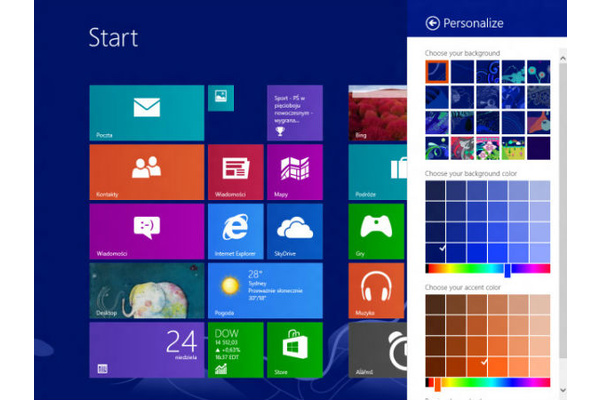Viewport: 600px width, 400px height.
Task: Open the DOW finance tile
Action: click(236, 350)
